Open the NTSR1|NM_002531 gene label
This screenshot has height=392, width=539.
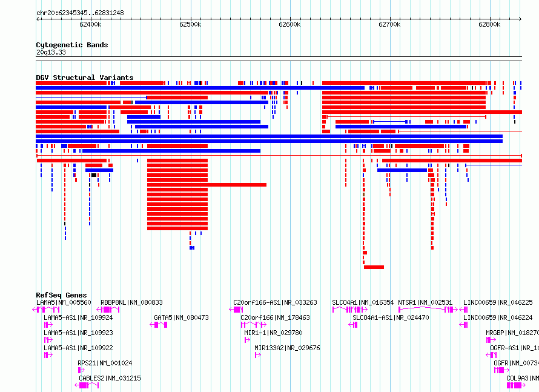click(x=425, y=302)
